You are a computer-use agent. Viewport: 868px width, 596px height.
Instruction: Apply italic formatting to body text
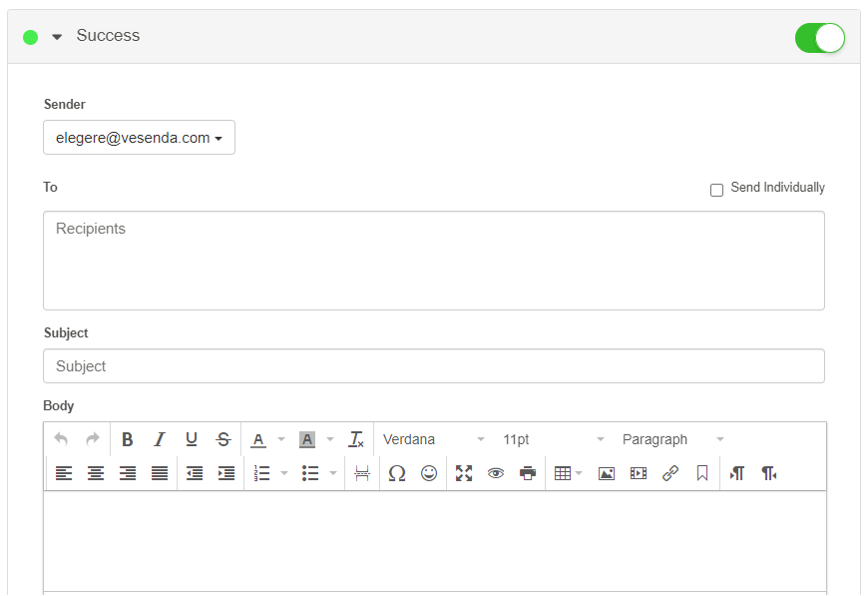(x=160, y=439)
